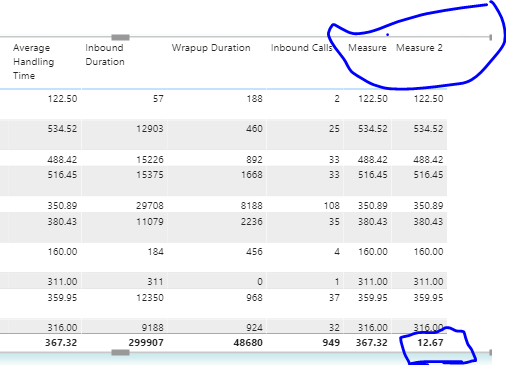Click Inbound Duration cell 9188
506x365 pixels.
click(152, 328)
